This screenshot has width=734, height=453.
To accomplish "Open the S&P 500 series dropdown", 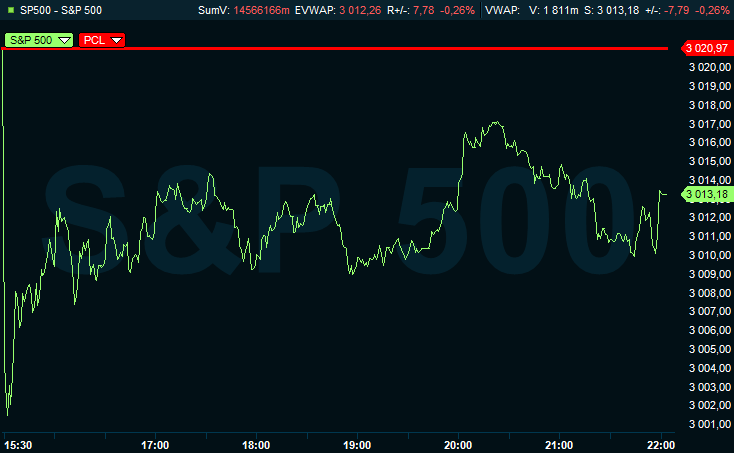I will tap(39, 40).
